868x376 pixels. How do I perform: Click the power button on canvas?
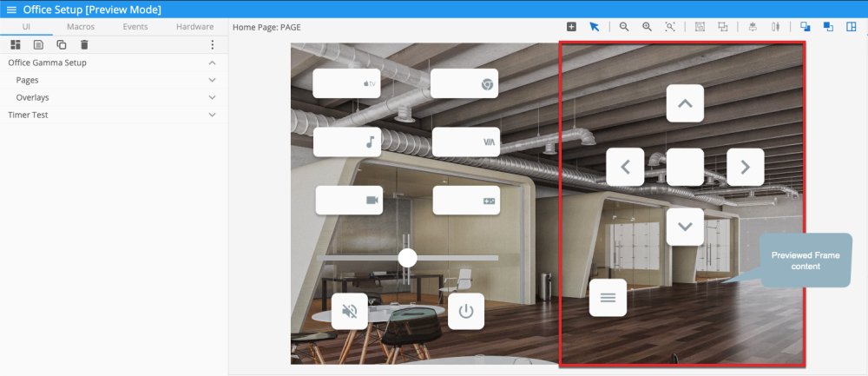coord(466,311)
